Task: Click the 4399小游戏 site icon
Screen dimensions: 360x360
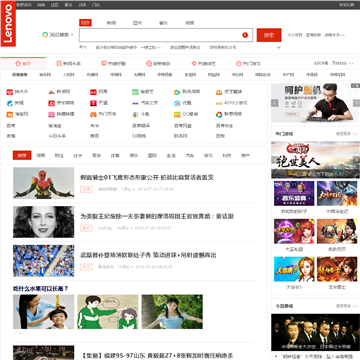Action: pos(219,103)
